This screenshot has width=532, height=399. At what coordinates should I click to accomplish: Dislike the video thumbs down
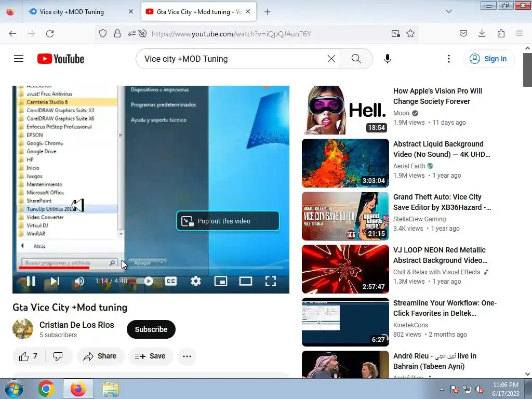point(58,356)
